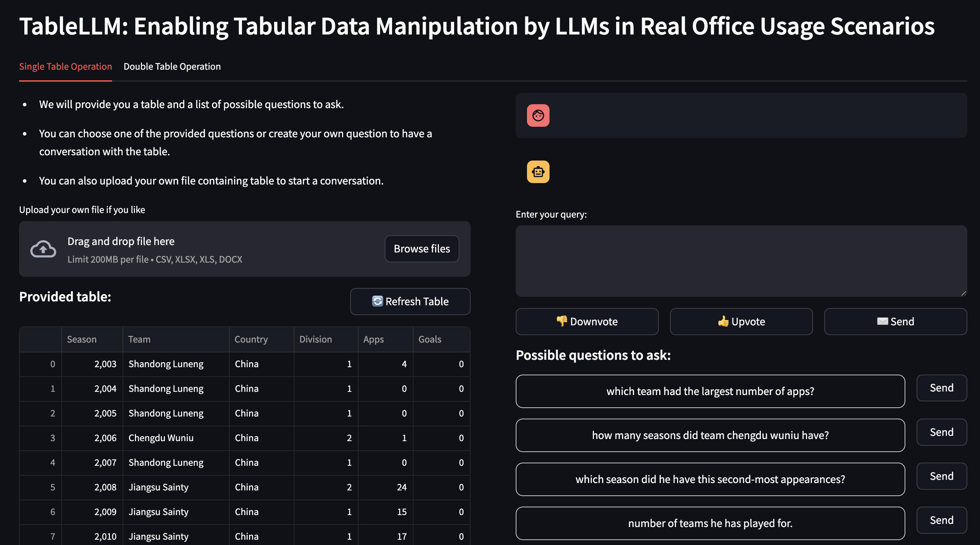Click the Refresh Table button
This screenshot has width=980, height=545.
(x=410, y=302)
